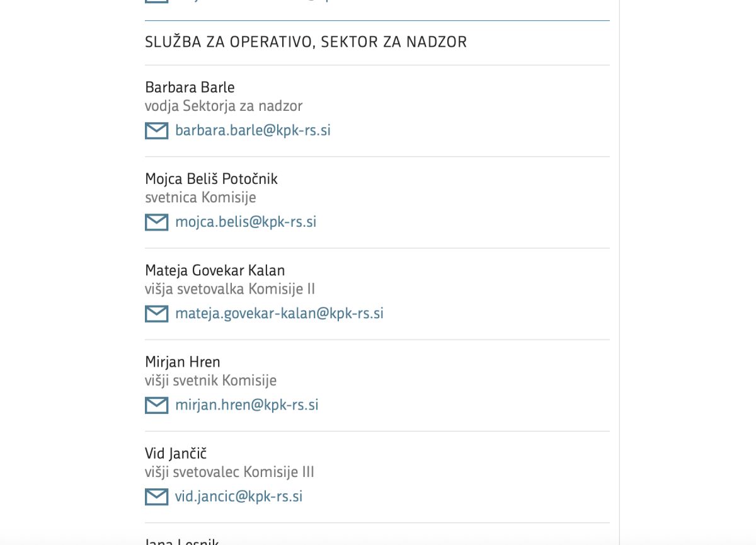756x545 pixels.
Task: Click the title "vodja Sektorja za nadzor"
Action: tap(224, 106)
